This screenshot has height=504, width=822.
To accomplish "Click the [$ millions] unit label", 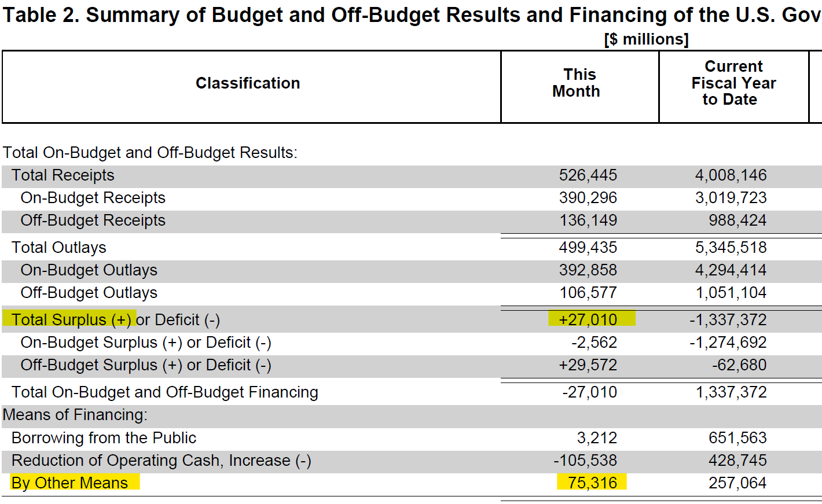I will 647,39.
